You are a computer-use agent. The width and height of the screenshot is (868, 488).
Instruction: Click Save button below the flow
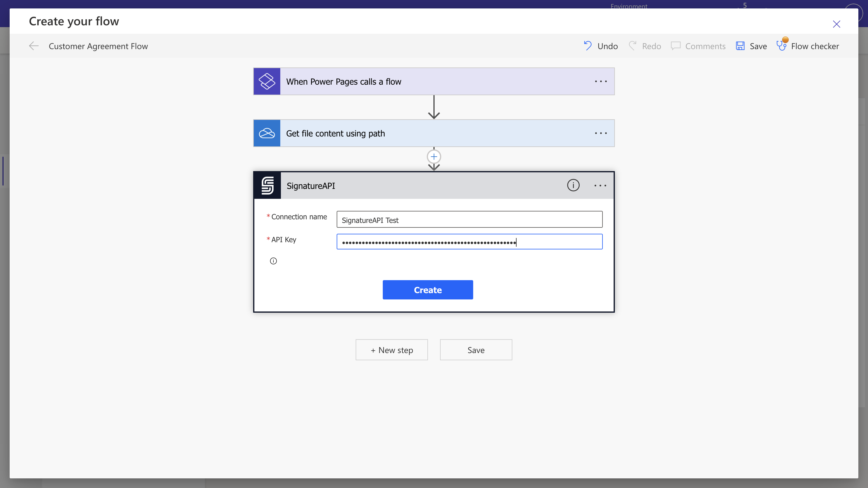(476, 350)
